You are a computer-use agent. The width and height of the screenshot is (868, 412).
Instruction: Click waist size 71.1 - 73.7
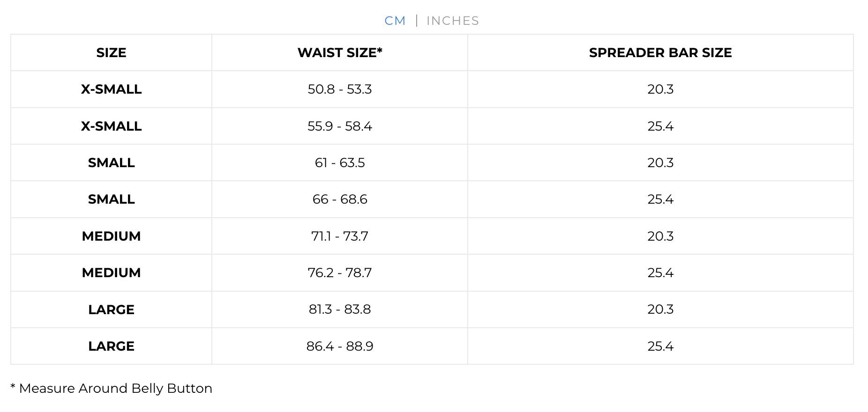340,236
